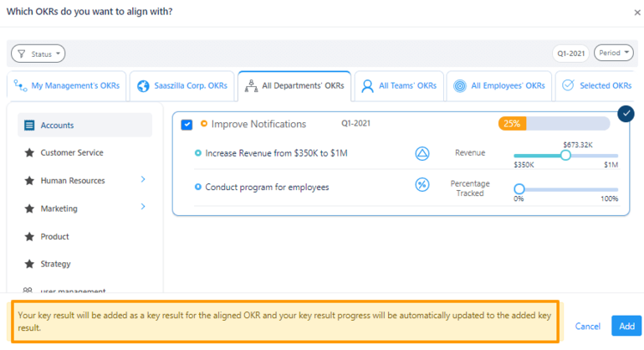Click the Revenue slider handle
Viewport: 644px width, 350px height.
(x=565, y=155)
